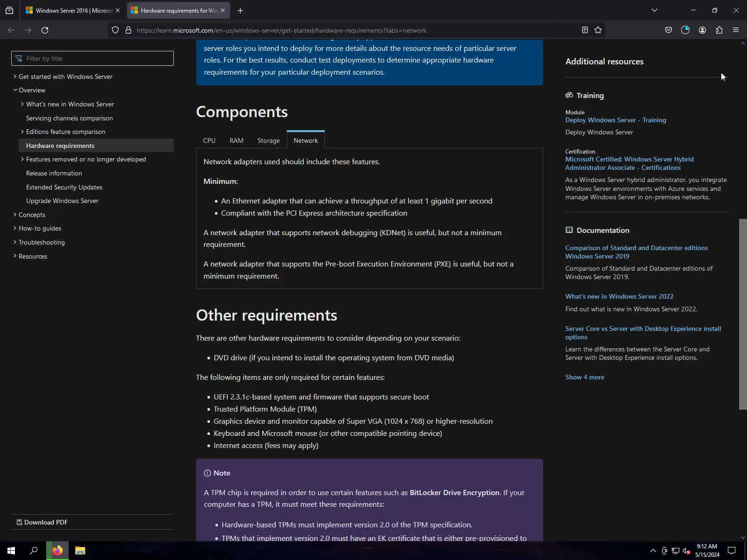Save page to Pocket
This screenshot has height=560, width=747.
tap(669, 30)
